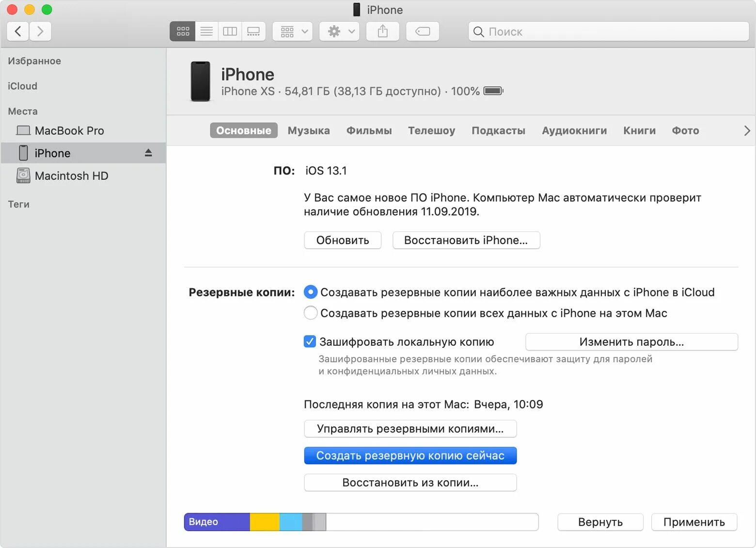Screen dimensions: 756x548
Task: Click Восстановить iPhone… button
Action: 466,240
